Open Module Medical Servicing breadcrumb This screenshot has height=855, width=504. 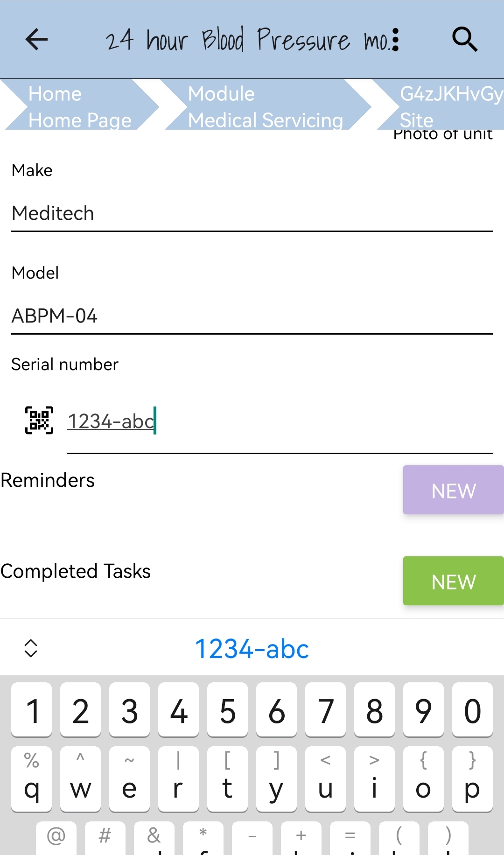266,106
